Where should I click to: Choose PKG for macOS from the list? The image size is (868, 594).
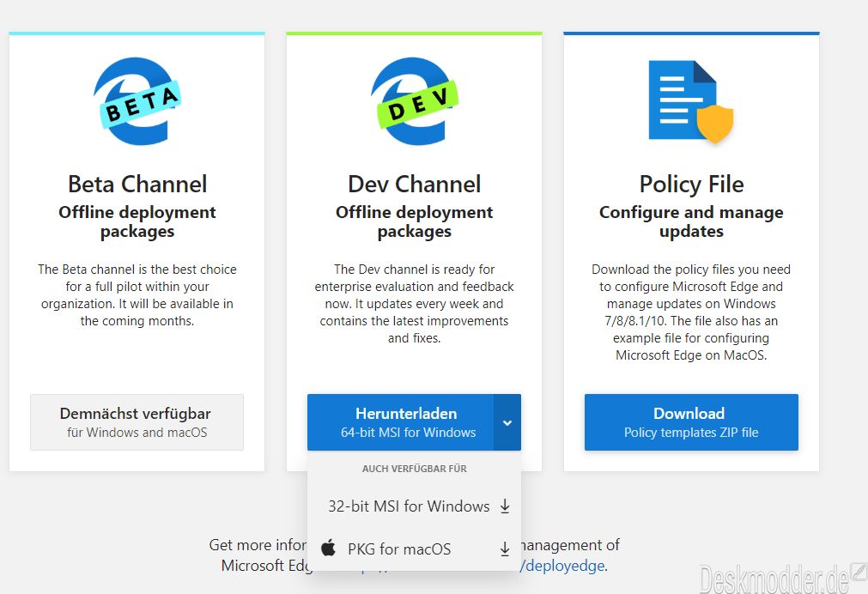pyautogui.click(x=414, y=549)
